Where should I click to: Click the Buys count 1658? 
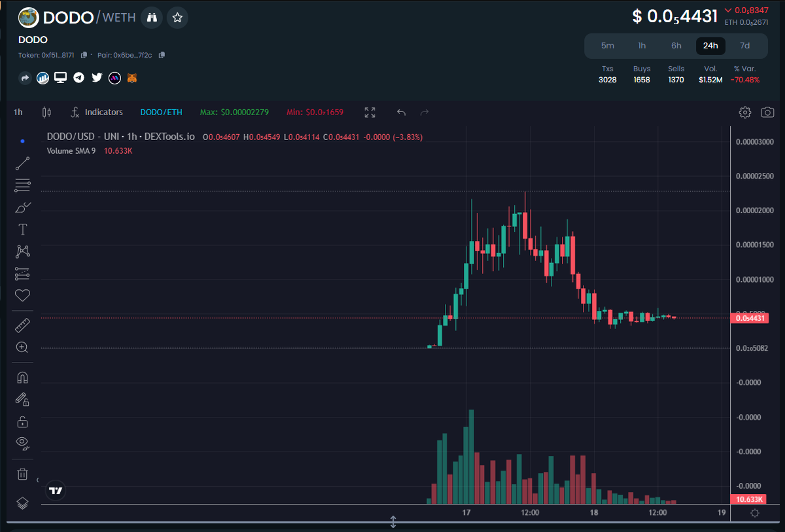coord(642,80)
